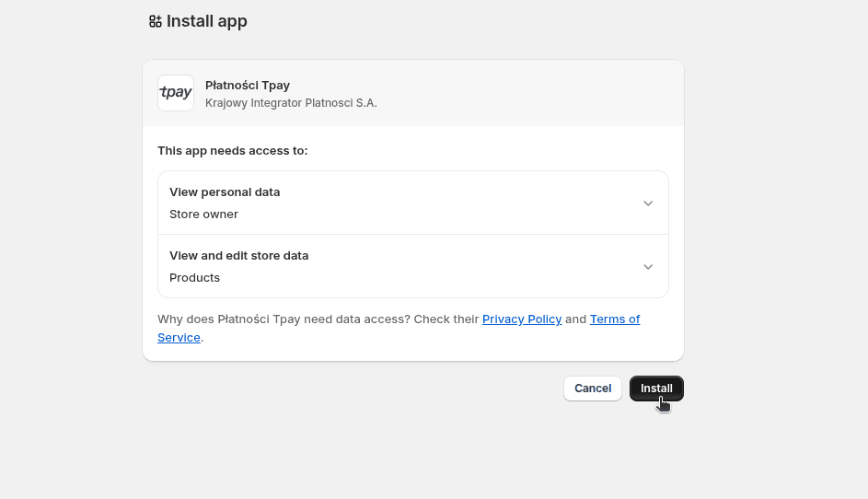Click the 'Products' permission detail
868x499 pixels.
194,278
